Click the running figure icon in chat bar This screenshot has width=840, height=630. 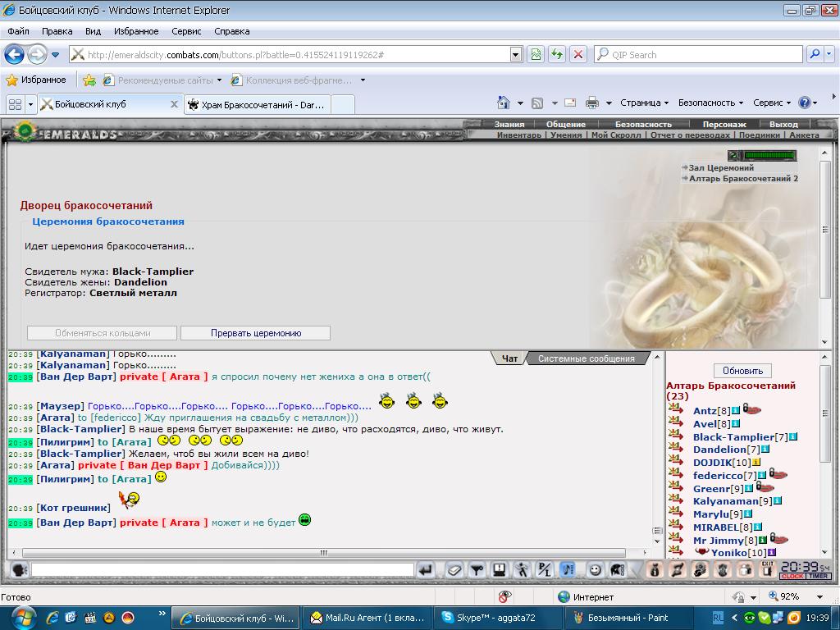(x=522, y=569)
